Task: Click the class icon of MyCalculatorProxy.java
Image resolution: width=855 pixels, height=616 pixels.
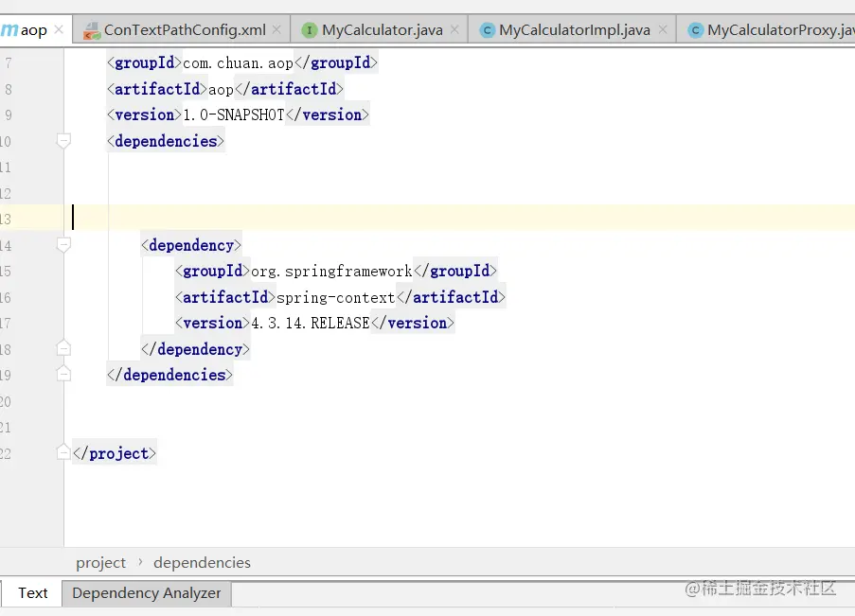Action: click(695, 30)
